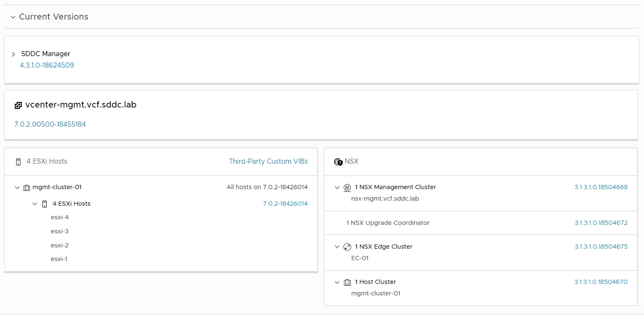The image size is (644, 315).
Task: Collapse the 1 Host Cluster row
Action: (337, 282)
